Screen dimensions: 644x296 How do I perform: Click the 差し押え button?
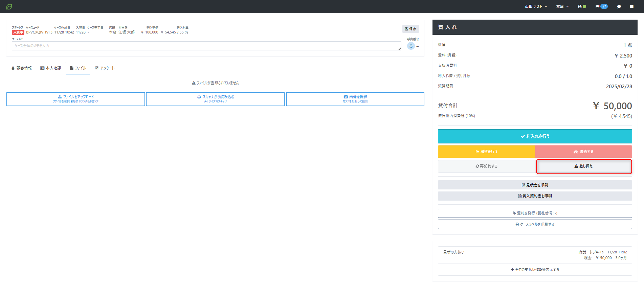pyautogui.click(x=584, y=166)
